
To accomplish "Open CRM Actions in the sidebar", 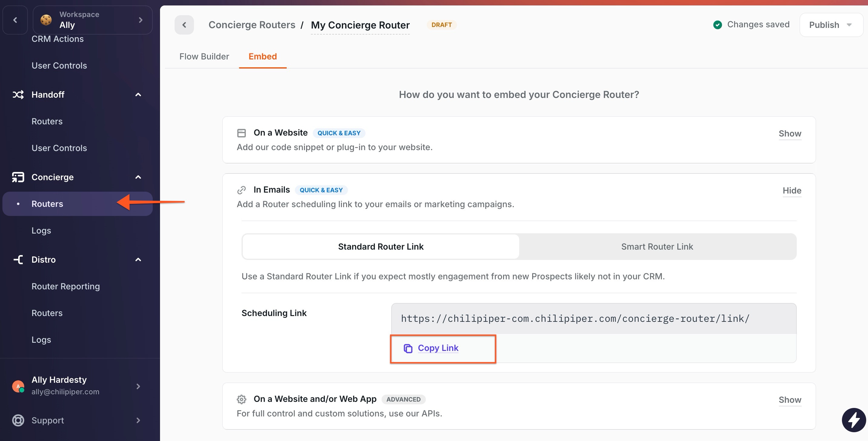I will point(58,39).
